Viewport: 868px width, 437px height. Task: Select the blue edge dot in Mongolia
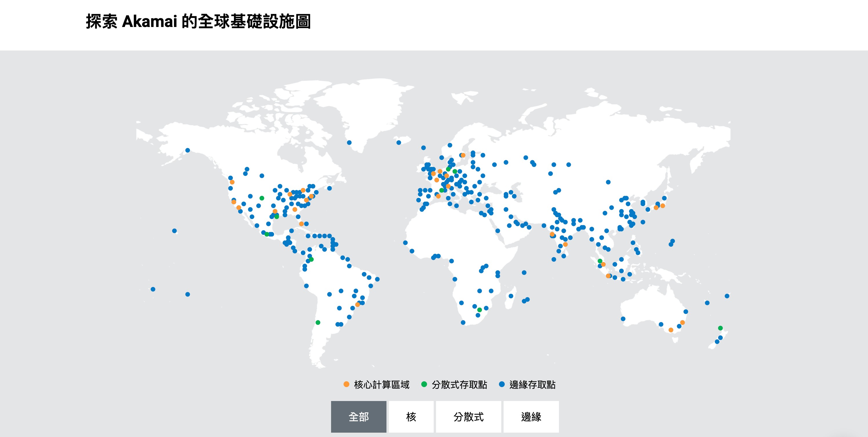608,182
